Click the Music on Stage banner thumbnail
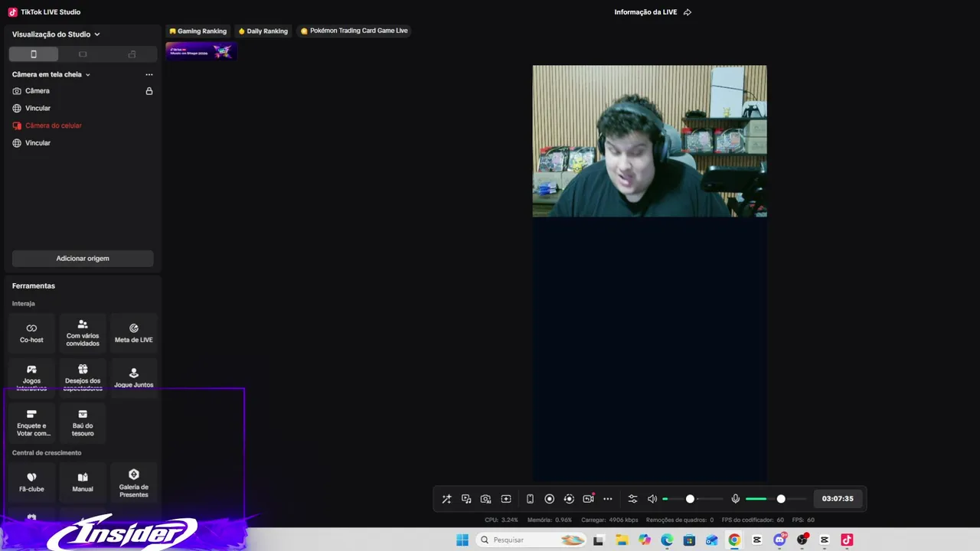 coord(201,51)
